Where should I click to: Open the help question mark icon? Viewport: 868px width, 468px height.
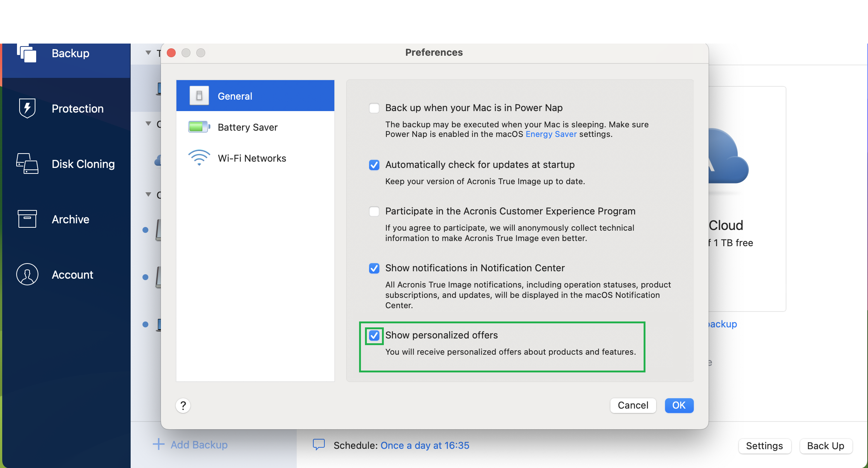coord(183,405)
